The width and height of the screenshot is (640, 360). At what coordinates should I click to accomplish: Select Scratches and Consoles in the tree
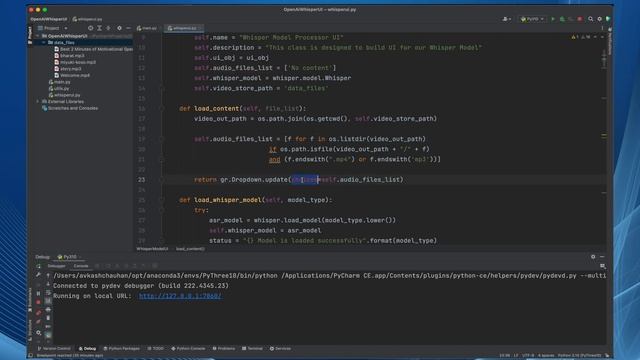coord(70,108)
